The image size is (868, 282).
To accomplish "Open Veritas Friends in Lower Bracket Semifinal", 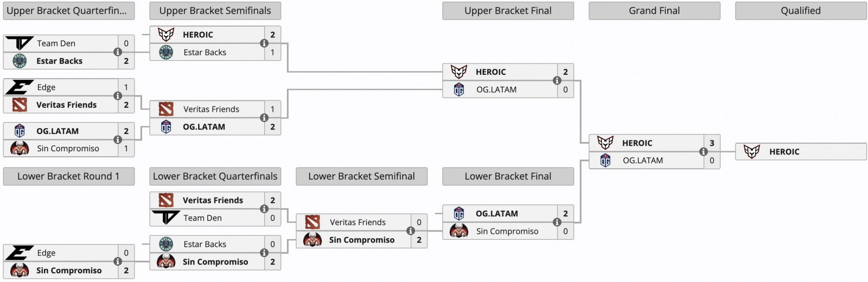I will click(358, 222).
